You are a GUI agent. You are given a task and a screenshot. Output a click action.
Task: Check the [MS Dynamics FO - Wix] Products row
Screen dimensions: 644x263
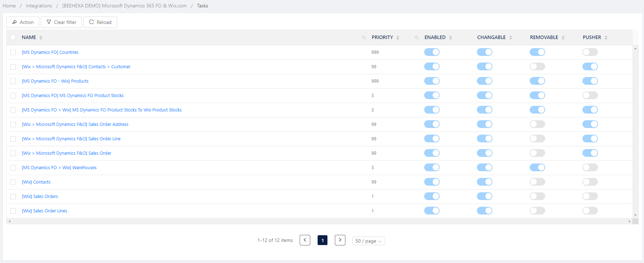click(x=13, y=81)
